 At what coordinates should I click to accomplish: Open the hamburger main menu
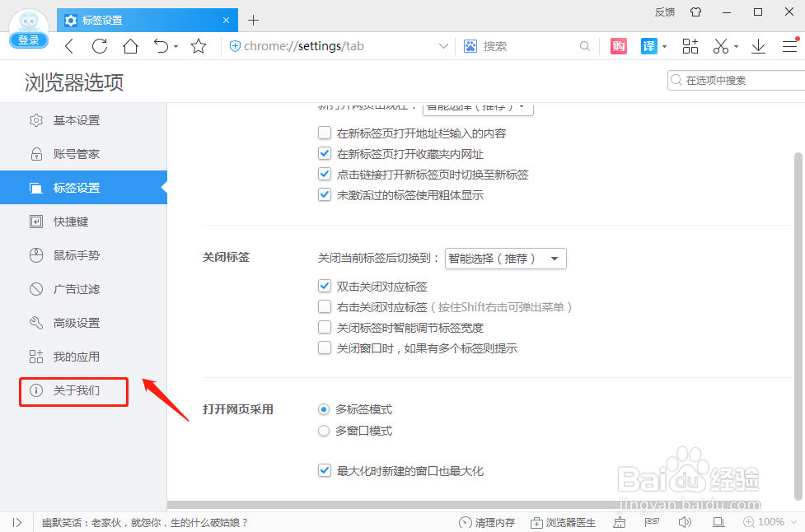coord(790,46)
